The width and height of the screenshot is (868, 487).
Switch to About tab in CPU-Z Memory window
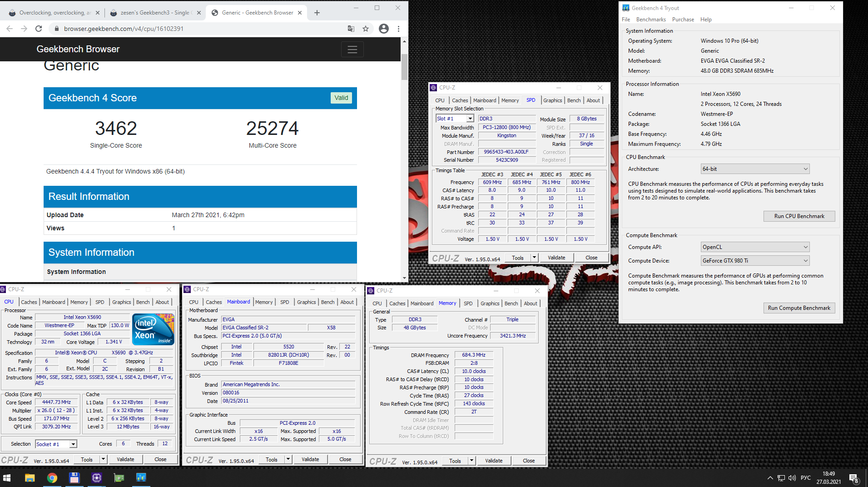point(531,303)
